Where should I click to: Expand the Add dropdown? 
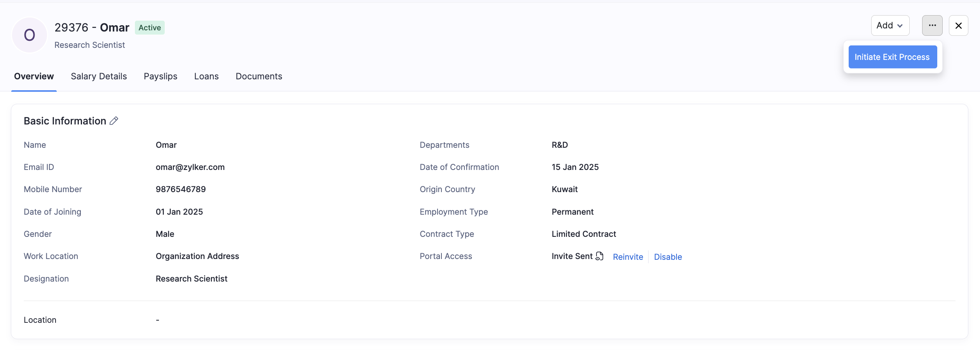tap(890, 26)
